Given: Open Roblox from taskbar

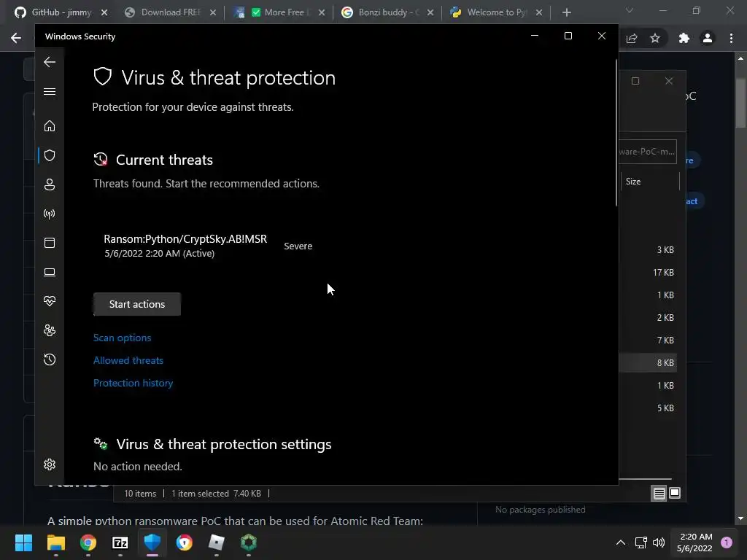Looking at the screenshot, I should 216,542.
